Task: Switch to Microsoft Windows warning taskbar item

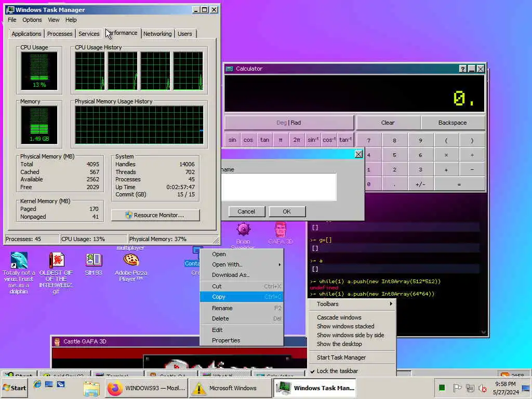Action: pyautogui.click(x=230, y=388)
